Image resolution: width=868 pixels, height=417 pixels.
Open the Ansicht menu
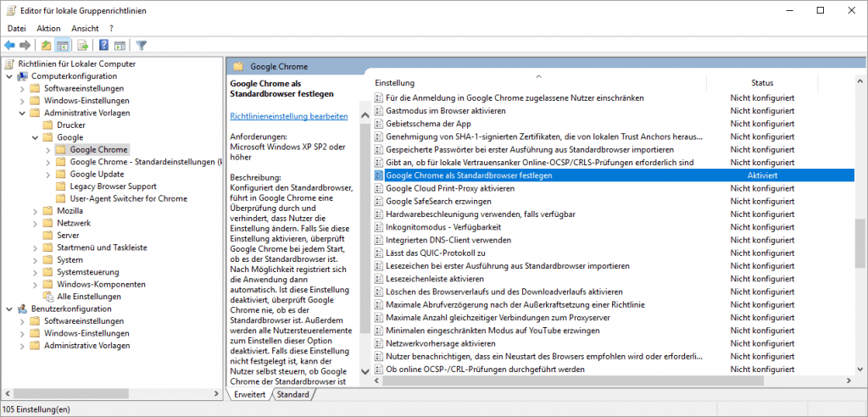pyautogui.click(x=85, y=28)
